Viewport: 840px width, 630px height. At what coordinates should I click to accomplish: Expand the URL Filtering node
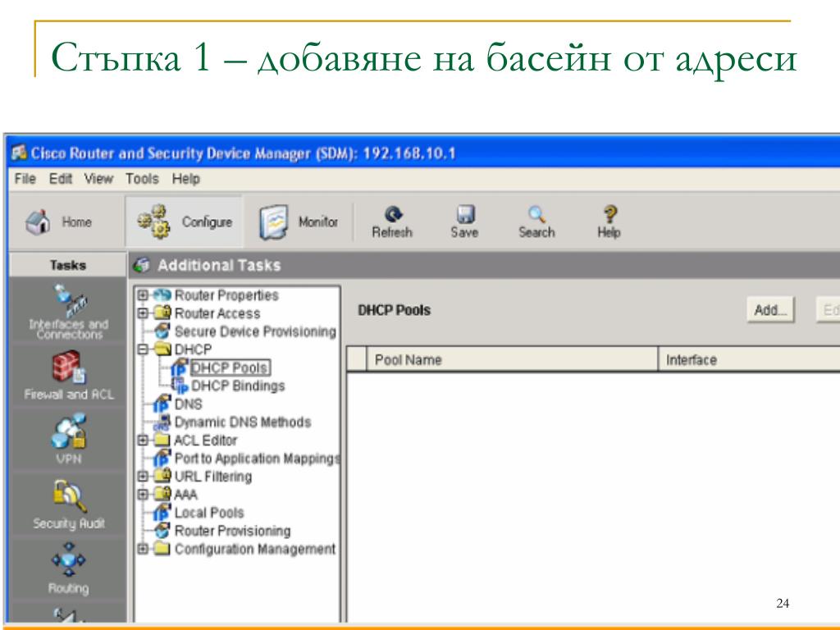tap(143, 477)
